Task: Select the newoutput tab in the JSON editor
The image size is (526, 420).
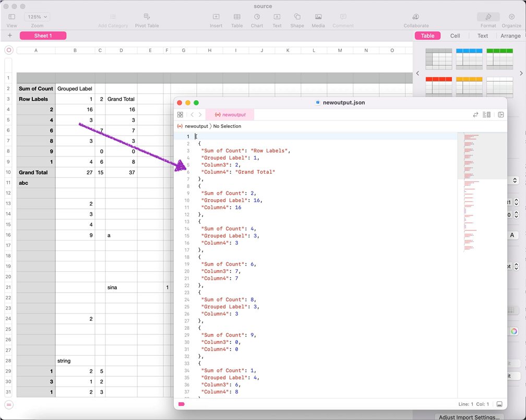Action: (x=230, y=114)
